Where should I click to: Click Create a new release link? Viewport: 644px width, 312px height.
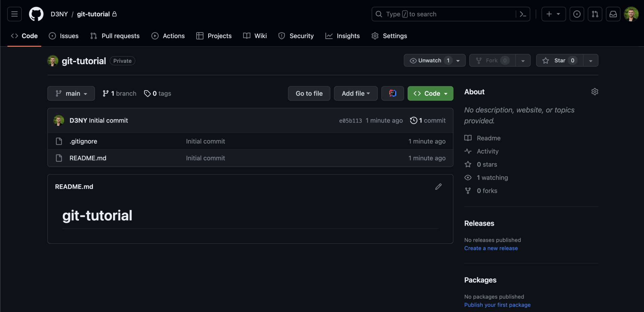click(491, 248)
